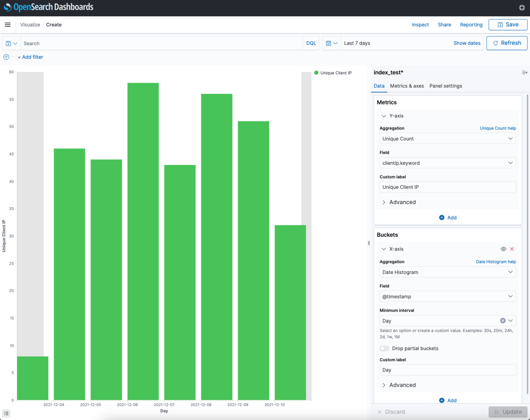
Task: Switch query language via DQL
Action: tap(311, 43)
